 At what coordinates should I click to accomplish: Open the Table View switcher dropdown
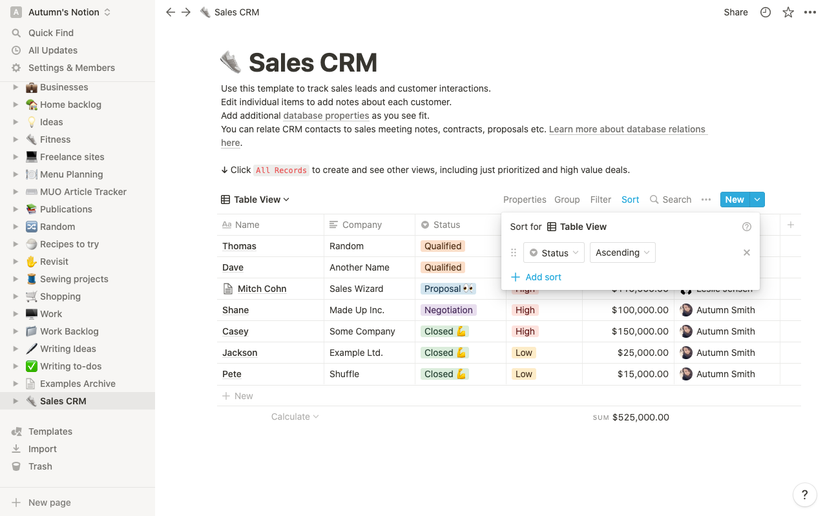(x=255, y=199)
